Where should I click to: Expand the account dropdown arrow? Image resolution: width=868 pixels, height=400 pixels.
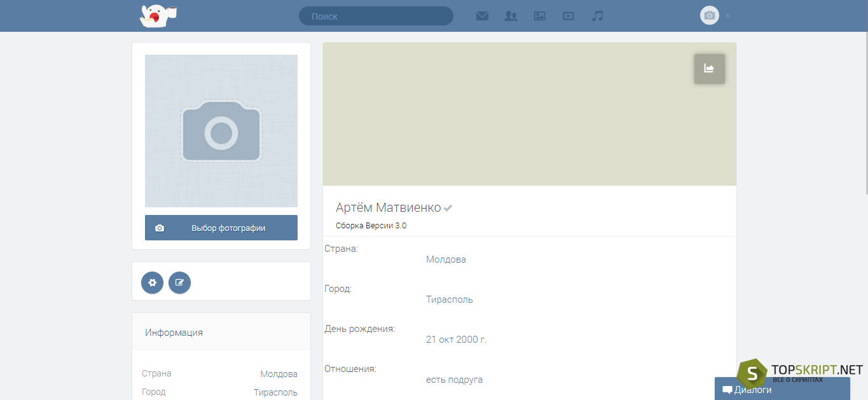click(x=727, y=16)
